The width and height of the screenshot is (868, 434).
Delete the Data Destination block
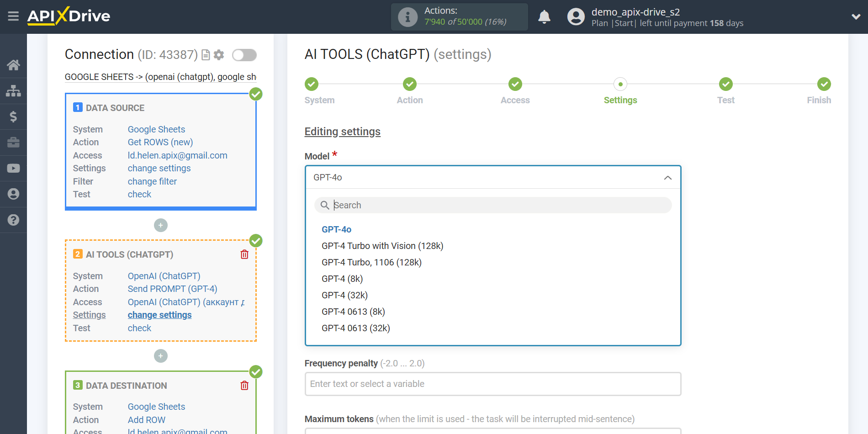click(x=244, y=386)
